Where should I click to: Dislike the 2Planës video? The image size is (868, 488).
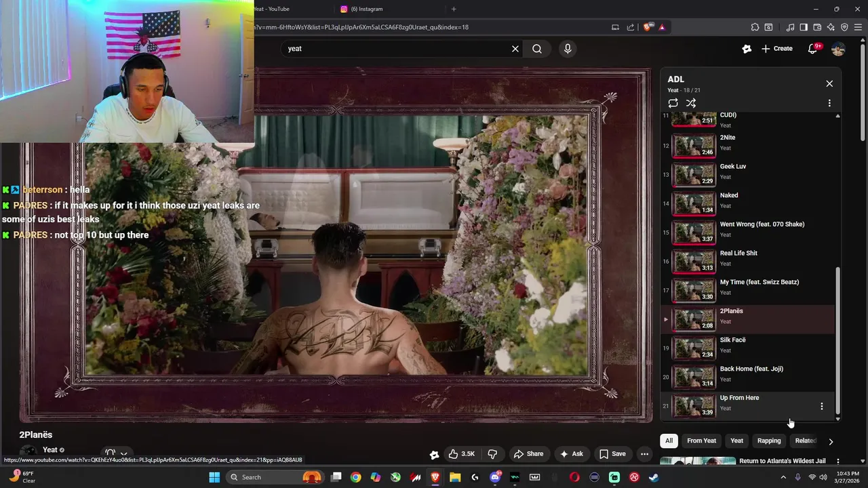[493, 454]
